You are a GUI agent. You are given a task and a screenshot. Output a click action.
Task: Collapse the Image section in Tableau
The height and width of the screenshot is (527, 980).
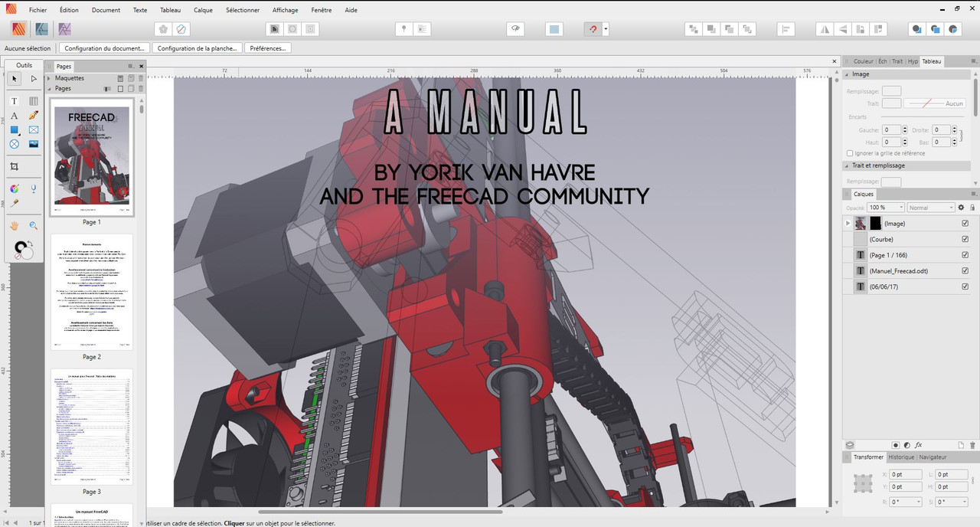tap(848, 74)
